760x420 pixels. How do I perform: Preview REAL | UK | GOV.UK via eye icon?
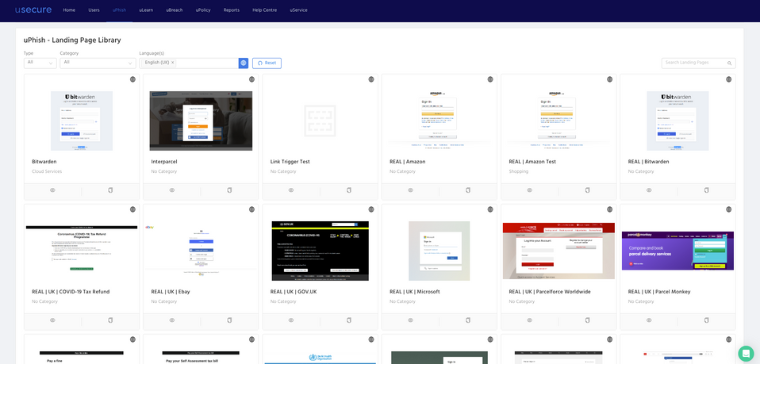[x=291, y=320]
